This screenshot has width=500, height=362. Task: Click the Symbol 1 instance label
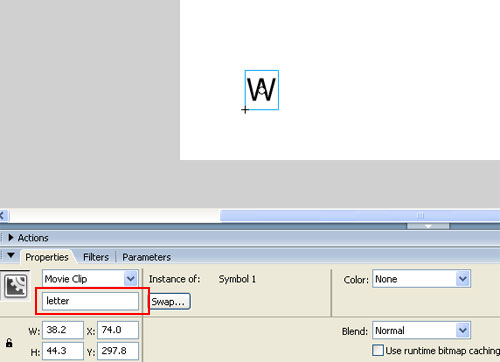[237, 279]
